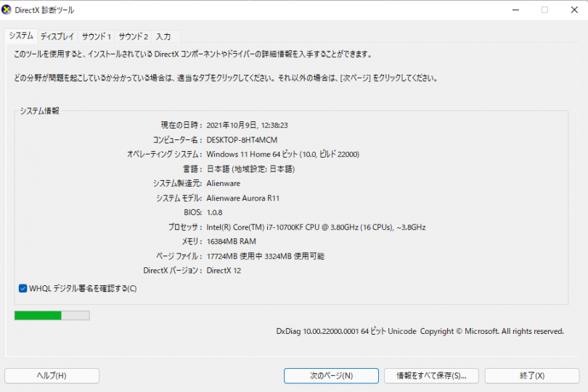The width and height of the screenshot is (588, 392).
Task: Click DirectX version value DirectX 12
Action: pyautogui.click(x=224, y=271)
